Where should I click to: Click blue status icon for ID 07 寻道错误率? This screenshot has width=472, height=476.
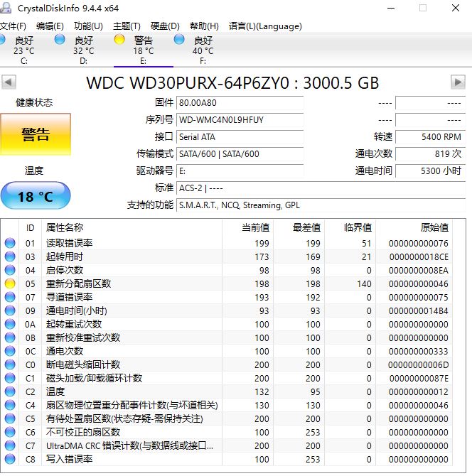(10, 297)
